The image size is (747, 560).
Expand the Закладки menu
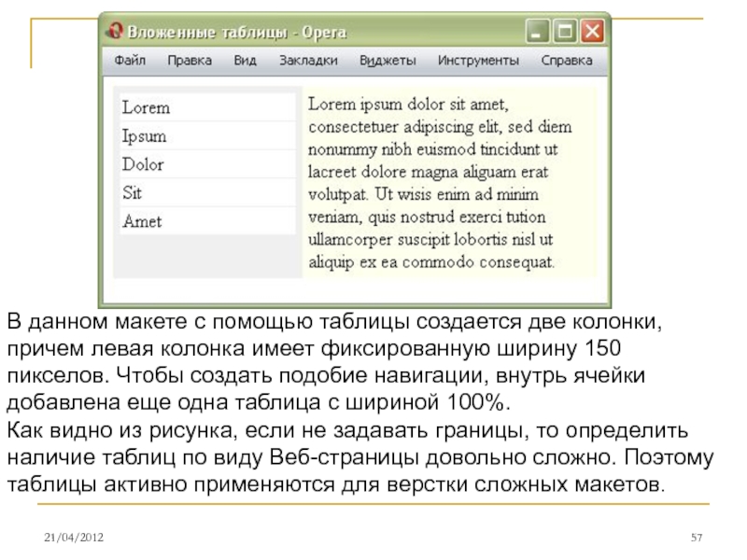(307, 61)
